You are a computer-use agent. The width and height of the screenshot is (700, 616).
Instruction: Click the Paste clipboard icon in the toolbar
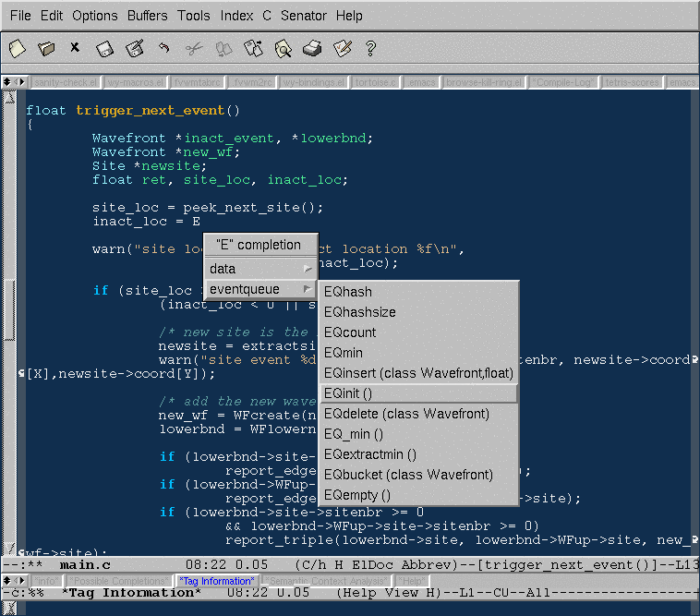coord(253,47)
